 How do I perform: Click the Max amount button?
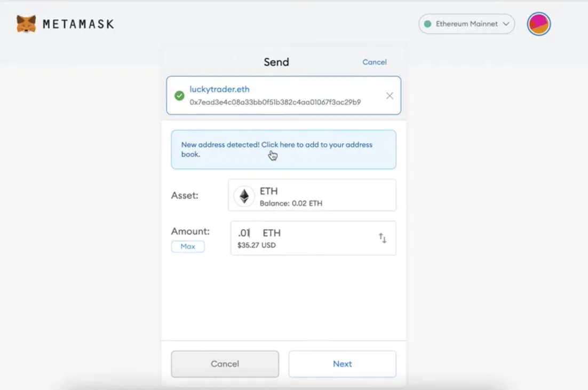(187, 246)
